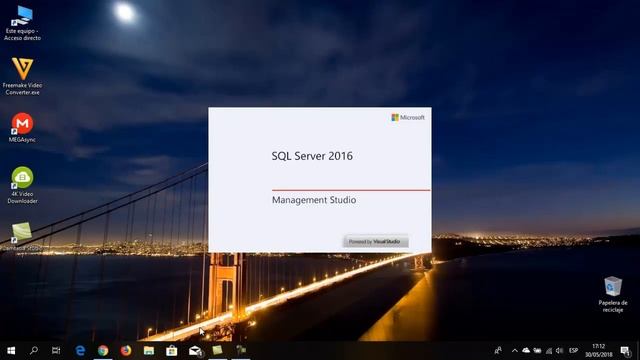Viewport: 640px width, 360px height.
Task: Open the Microsoft Store taskbar icon
Action: (171, 351)
